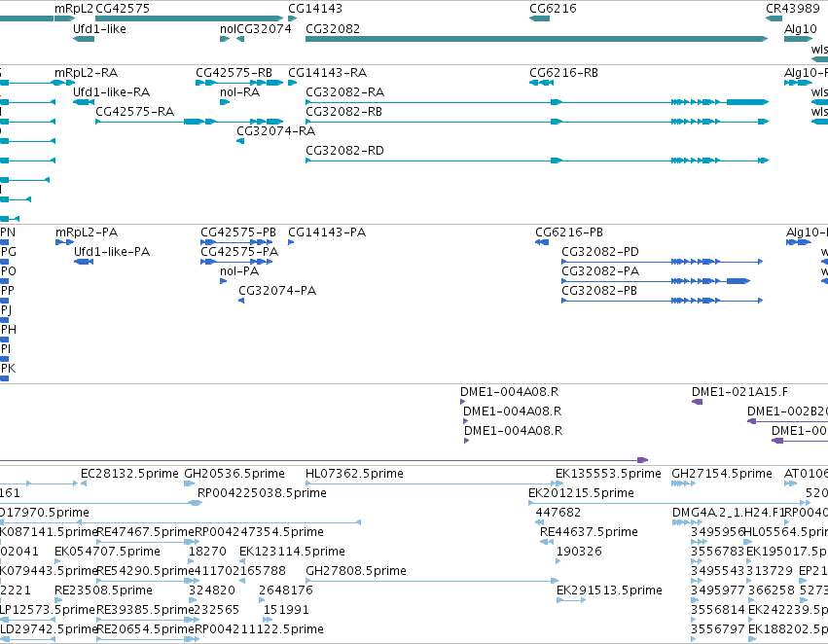Select the GH20536.5prime EST label

[x=234, y=474]
